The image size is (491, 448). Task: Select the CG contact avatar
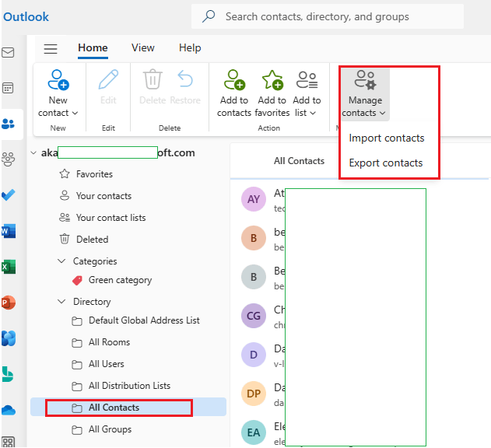click(254, 316)
